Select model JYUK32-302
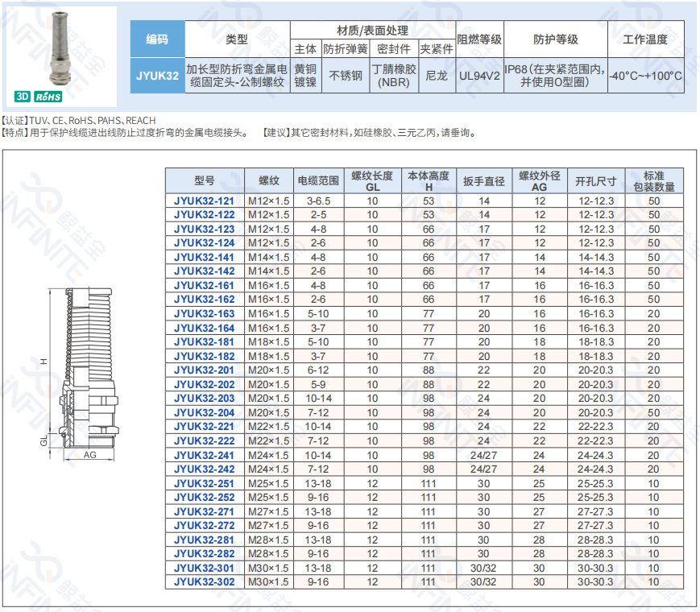Viewport: 700px width, 612px height. tap(205, 581)
